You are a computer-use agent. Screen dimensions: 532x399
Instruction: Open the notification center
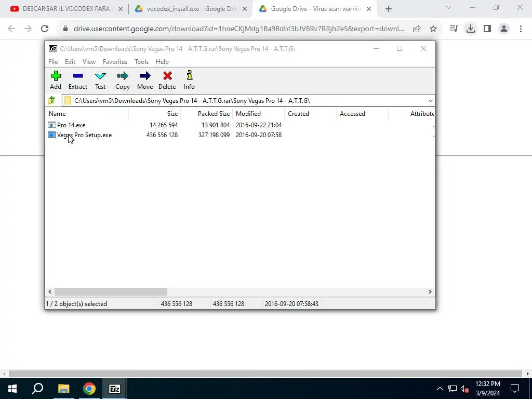pyautogui.click(x=515, y=389)
